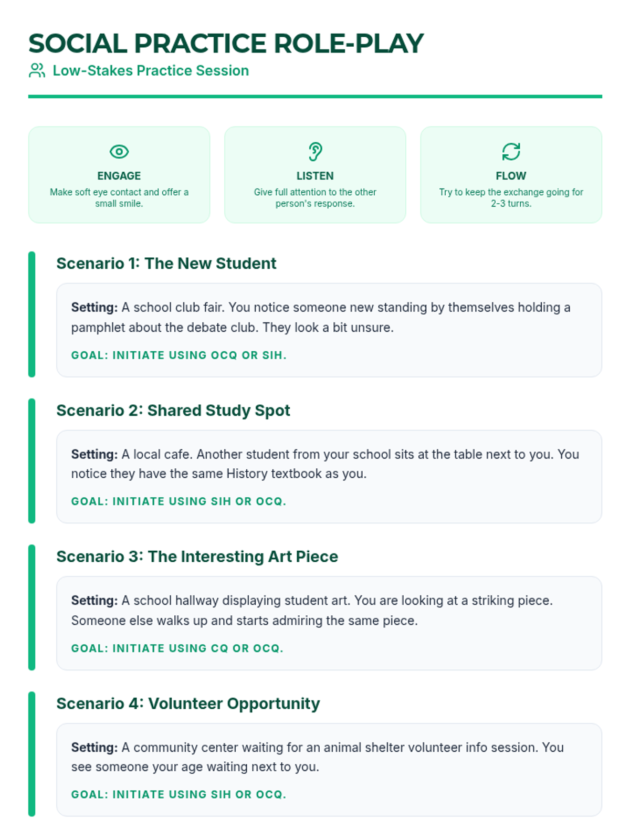630x840 pixels.
Task: Click the green horizontal divider under the header
Action: click(315, 97)
